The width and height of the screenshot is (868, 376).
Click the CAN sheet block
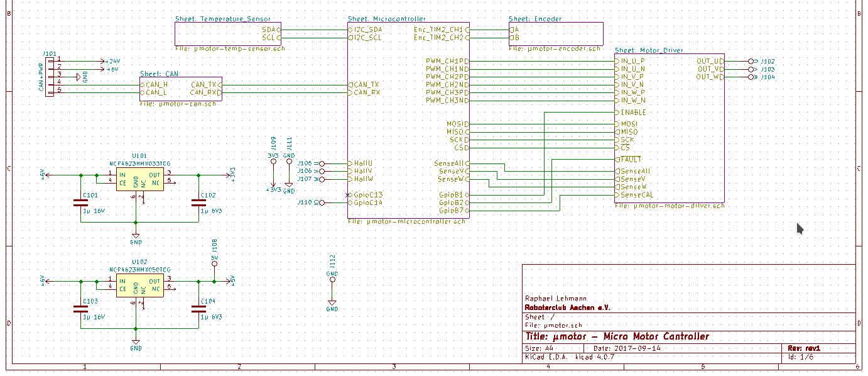pos(180,89)
